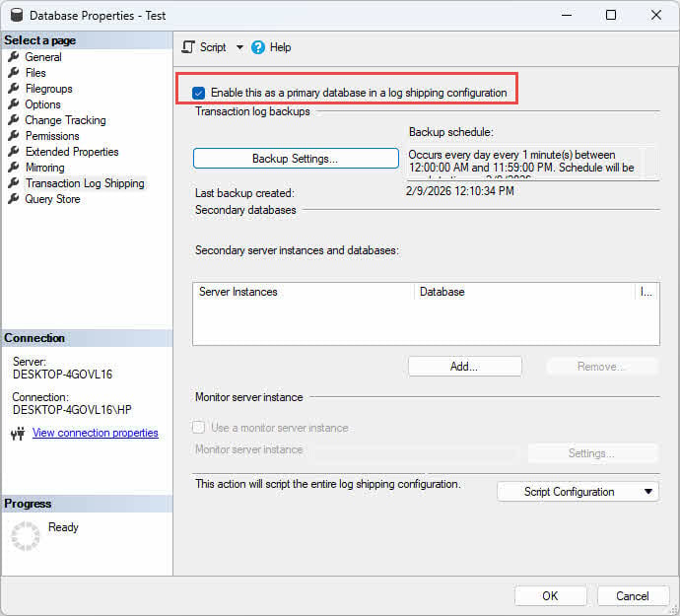This screenshot has height=616, width=680.
Task: Click the Select a page header
Action: pos(87,40)
